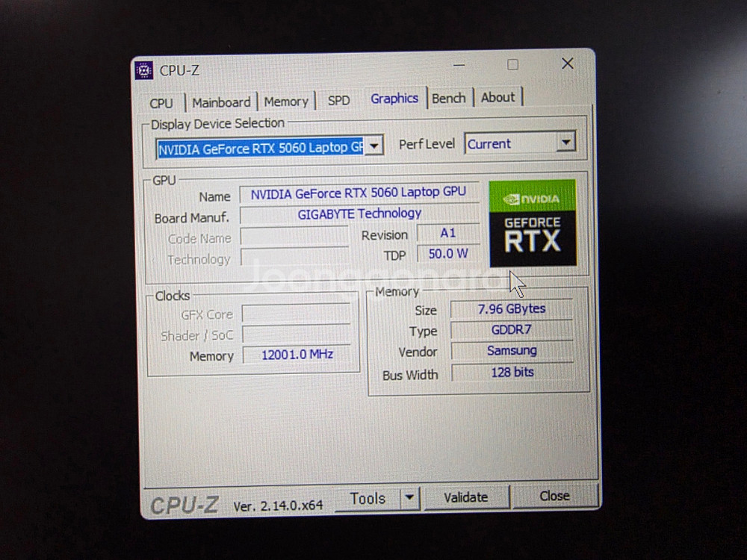Click the memory vendor 'Samsung' value
This screenshot has height=560, width=747.
tap(512, 350)
